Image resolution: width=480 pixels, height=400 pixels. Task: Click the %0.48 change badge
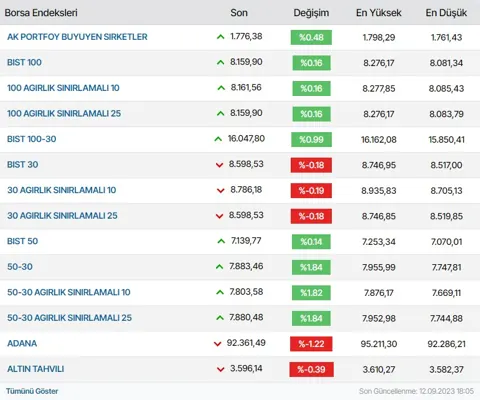tap(311, 37)
